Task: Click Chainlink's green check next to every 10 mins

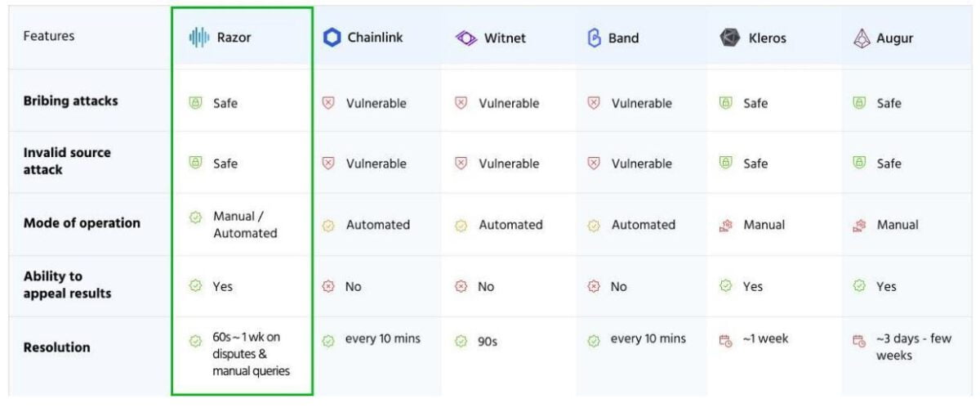Action: pyautogui.click(x=328, y=340)
